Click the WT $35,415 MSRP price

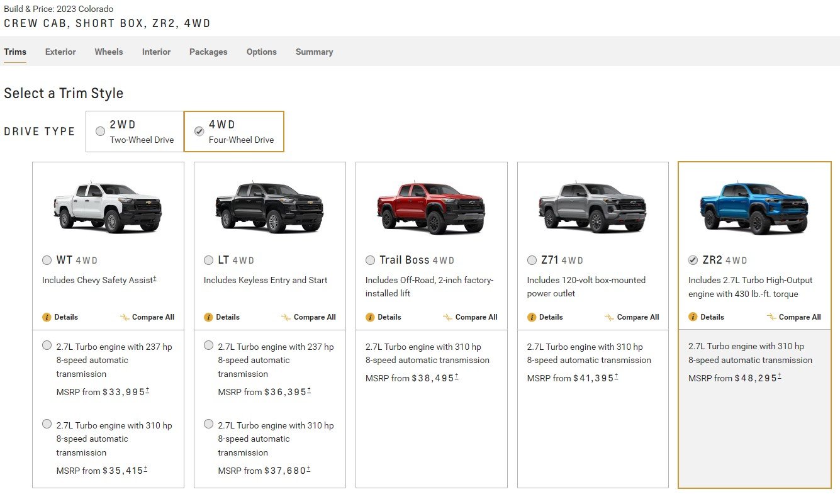123,471
